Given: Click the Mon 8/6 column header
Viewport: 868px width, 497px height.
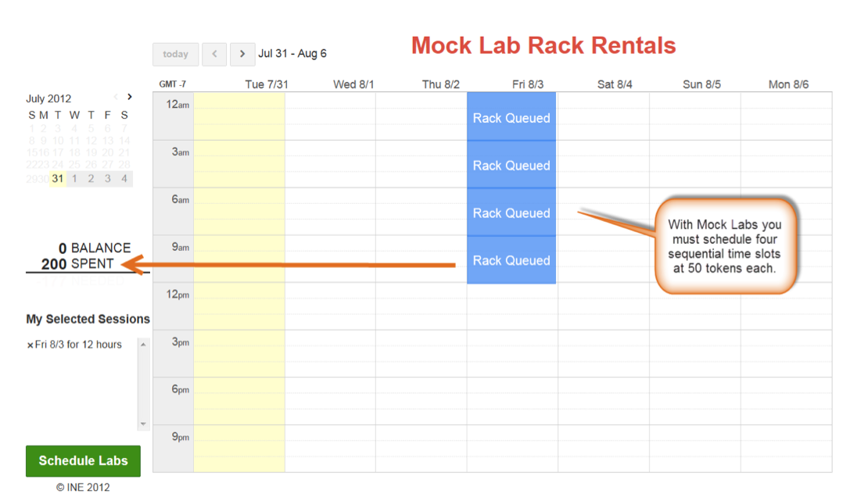Looking at the screenshot, I should [790, 84].
